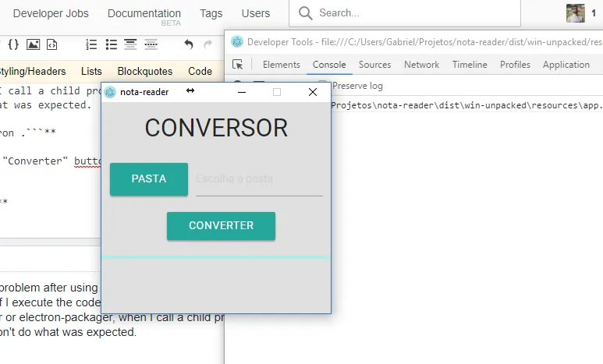The image size is (603, 364).
Task: Open the Developer Jobs page
Action: tap(51, 13)
